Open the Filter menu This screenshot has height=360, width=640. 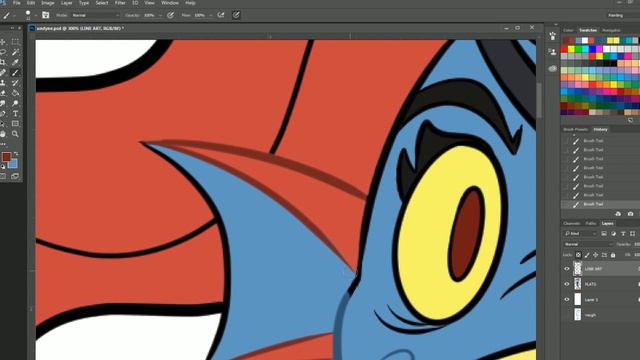pyautogui.click(x=120, y=3)
